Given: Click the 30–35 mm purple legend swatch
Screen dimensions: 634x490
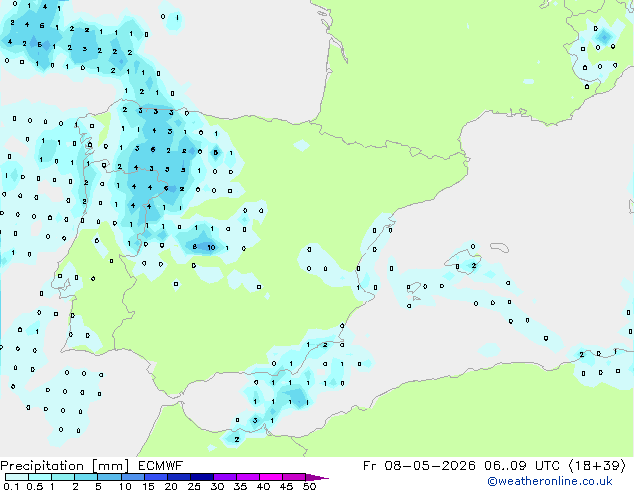Looking at the screenshot, I should pos(225,477).
